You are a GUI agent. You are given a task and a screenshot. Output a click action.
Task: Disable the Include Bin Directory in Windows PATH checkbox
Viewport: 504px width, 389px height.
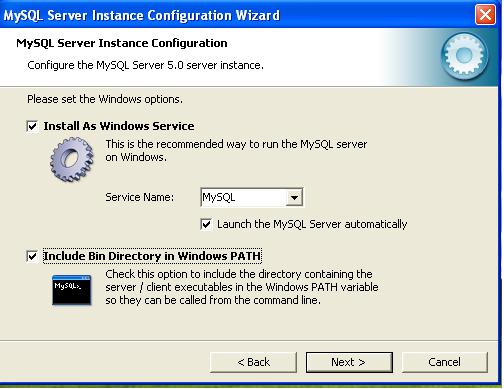tap(32, 256)
